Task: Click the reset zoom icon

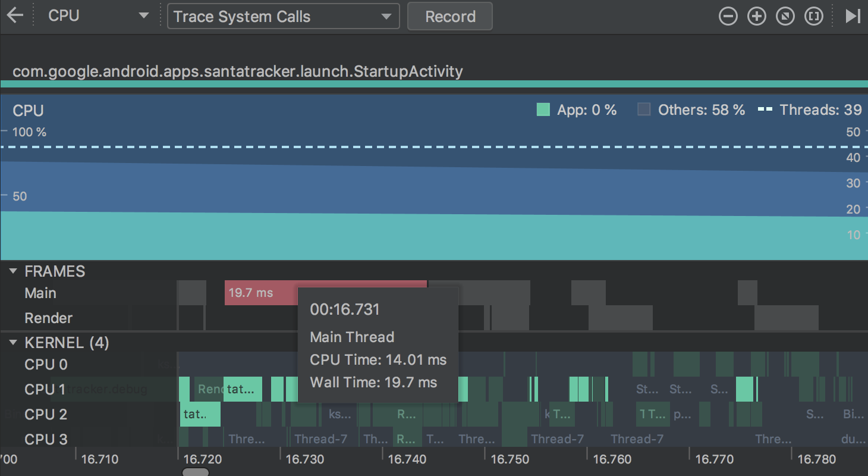Action: coord(785,17)
